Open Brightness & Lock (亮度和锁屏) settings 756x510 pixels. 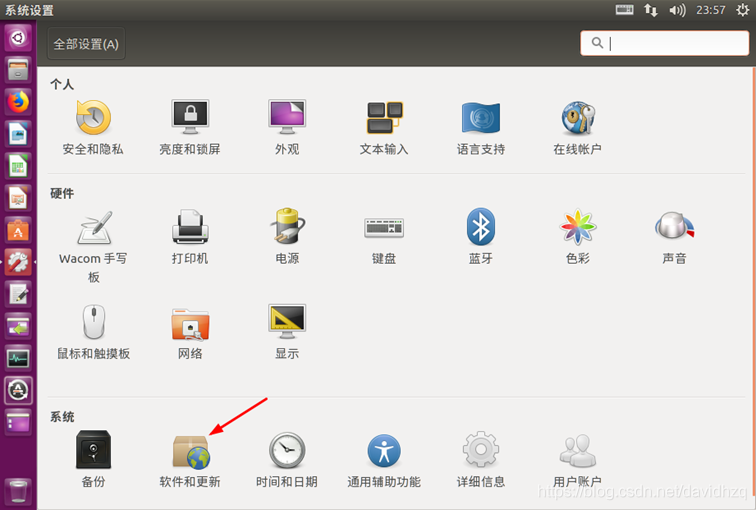point(190,128)
